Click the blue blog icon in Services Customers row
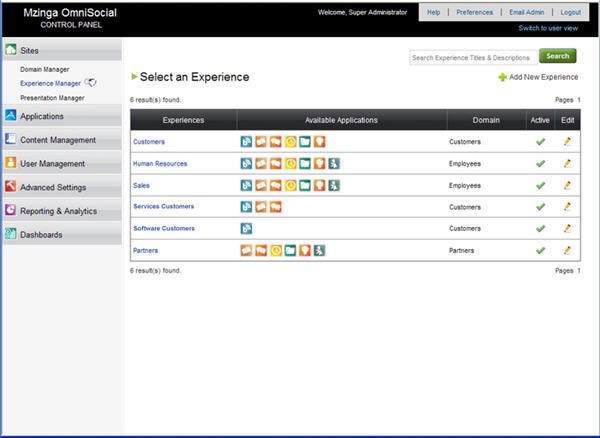The width and height of the screenshot is (600, 438). (x=246, y=207)
